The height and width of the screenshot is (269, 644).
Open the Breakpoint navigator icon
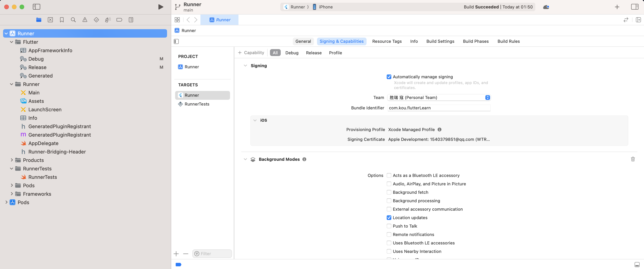tap(119, 20)
